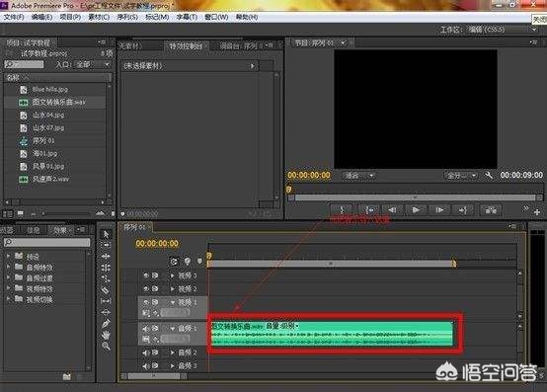Screen dimensions: 547x392
Task: Select the Zoom magnifier tool
Action: [106, 346]
